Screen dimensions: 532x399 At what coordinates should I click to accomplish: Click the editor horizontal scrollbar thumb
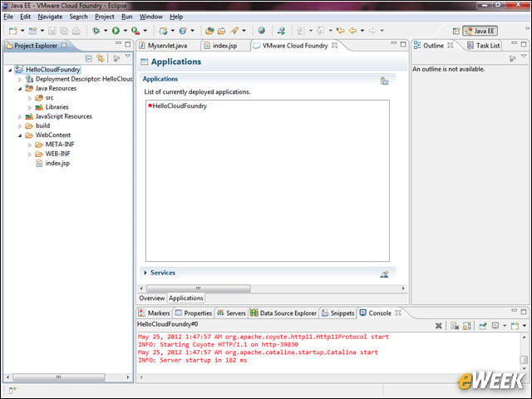click(199, 288)
